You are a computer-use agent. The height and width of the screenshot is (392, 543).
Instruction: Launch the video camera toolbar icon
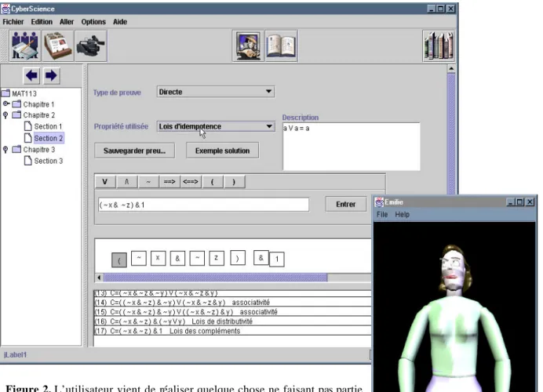pos(91,45)
